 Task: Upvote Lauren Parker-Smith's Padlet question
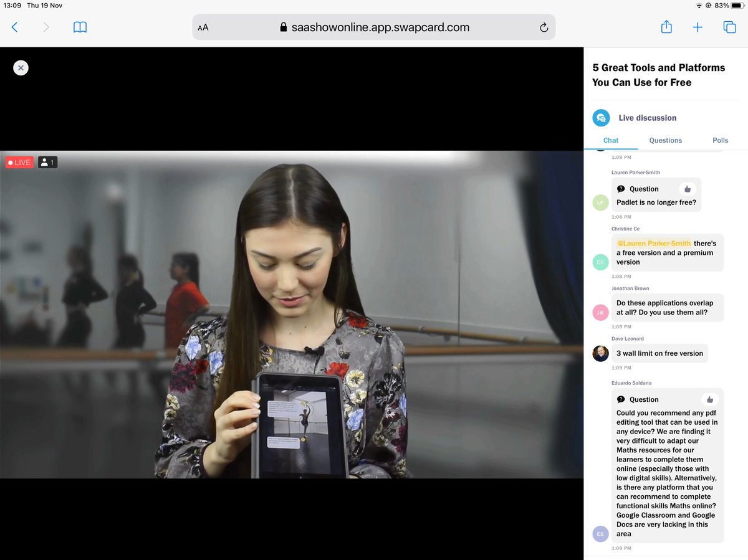[688, 189]
